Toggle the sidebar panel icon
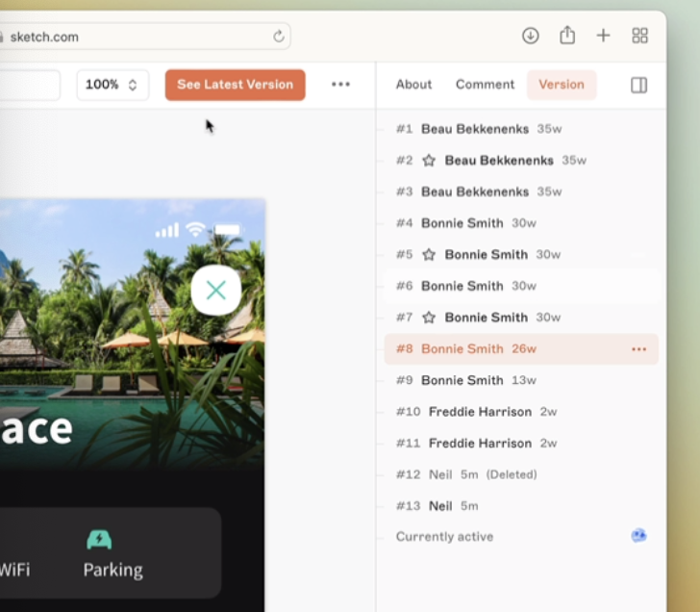Image resolution: width=700 pixels, height=612 pixels. (638, 85)
